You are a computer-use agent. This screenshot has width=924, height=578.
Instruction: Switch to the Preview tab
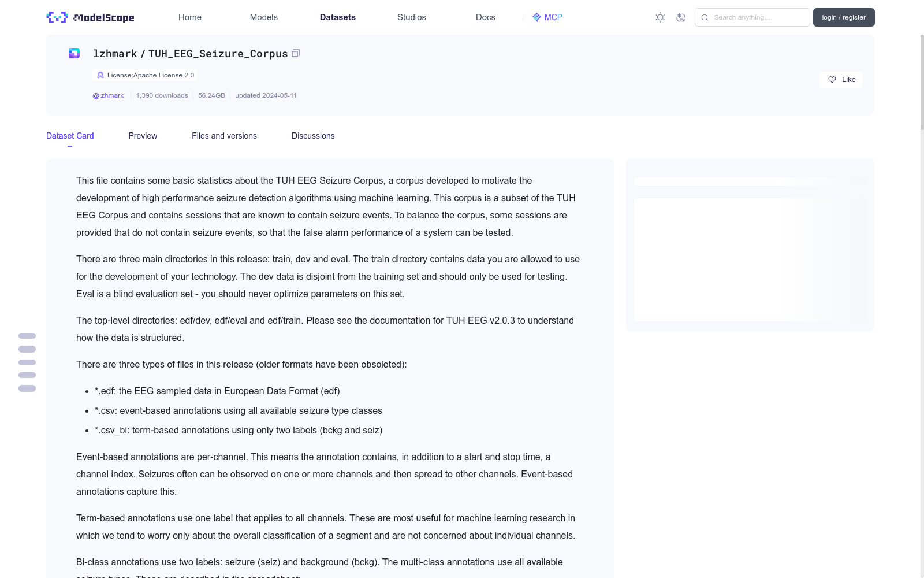pos(143,136)
